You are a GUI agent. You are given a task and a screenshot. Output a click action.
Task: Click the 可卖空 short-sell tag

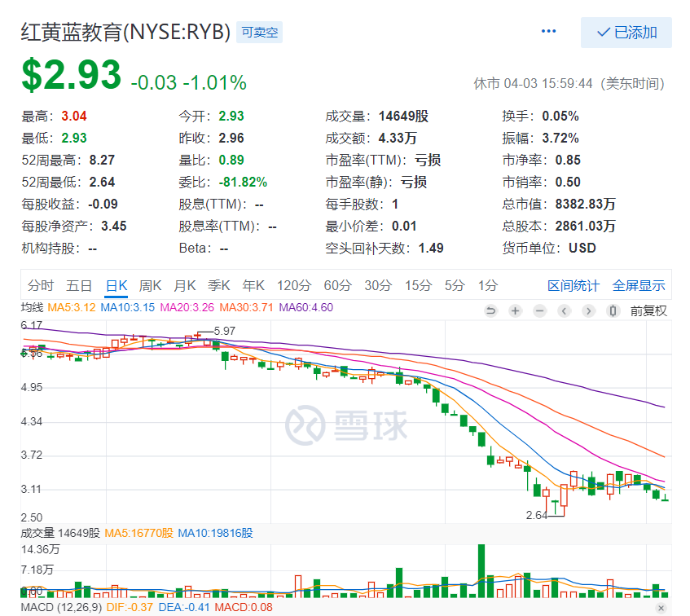tap(260, 32)
